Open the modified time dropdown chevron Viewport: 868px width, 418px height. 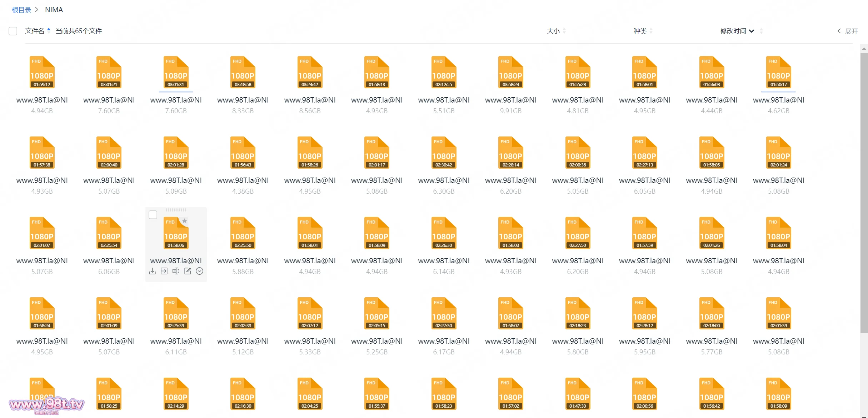752,31
